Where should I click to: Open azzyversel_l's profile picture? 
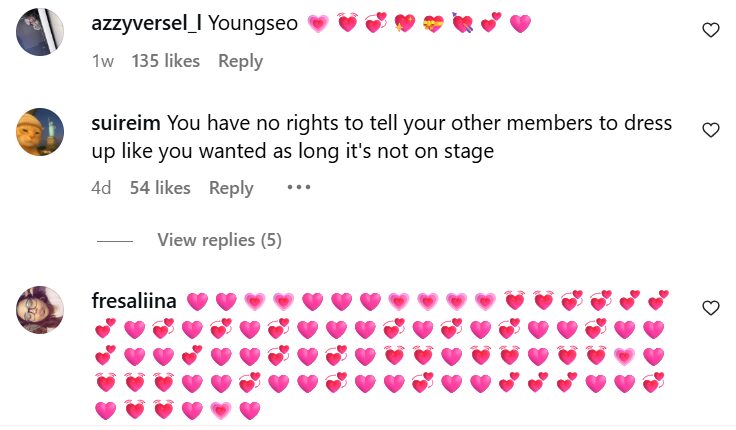(x=41, y=33)
